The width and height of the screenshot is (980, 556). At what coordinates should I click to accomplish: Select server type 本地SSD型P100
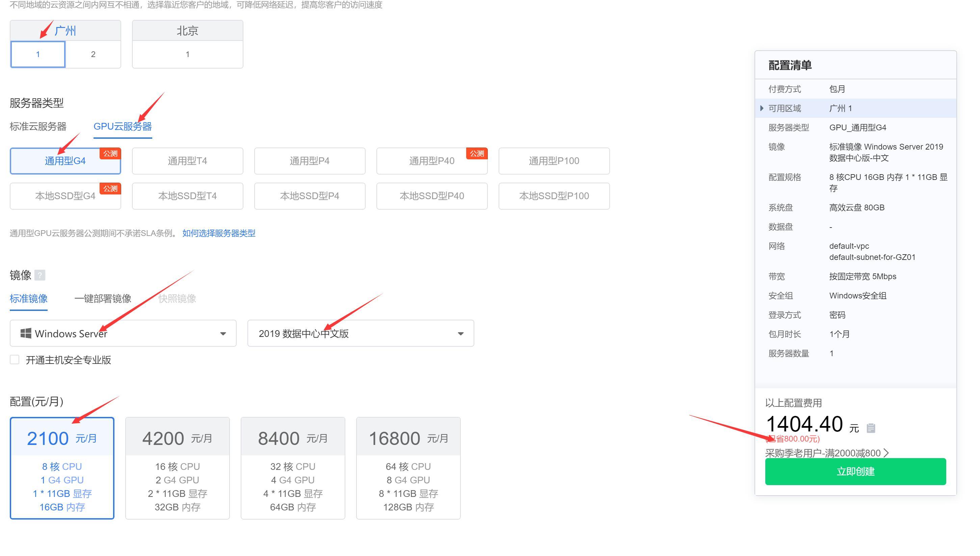click(554, 196)
